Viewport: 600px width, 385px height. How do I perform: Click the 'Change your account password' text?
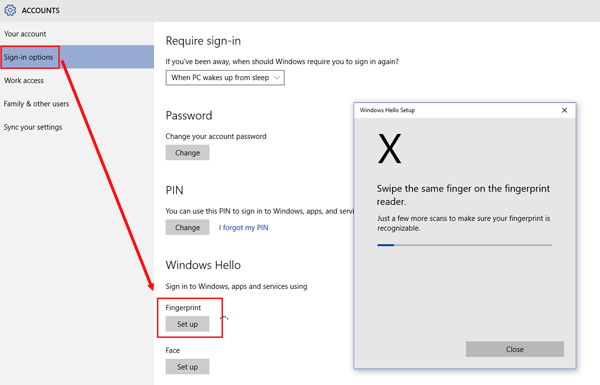216,136
